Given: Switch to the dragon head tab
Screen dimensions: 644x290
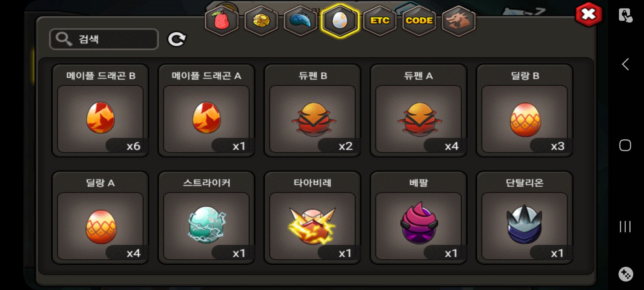Looking at the screenshot, I should [459, 21].
